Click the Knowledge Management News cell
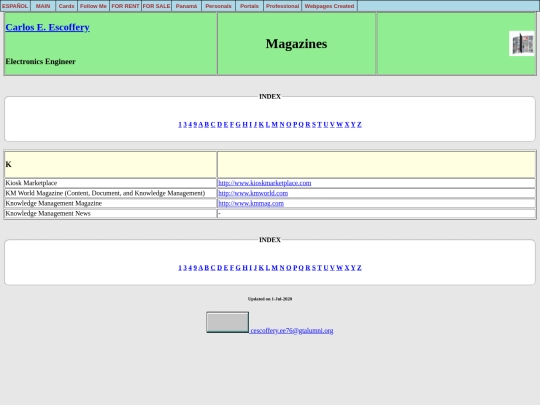The height and width of the screenshot is (405, 540). click(111, 214)
